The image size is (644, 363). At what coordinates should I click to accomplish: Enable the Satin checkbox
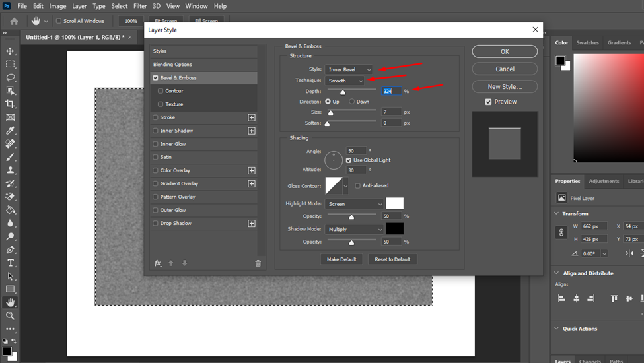click(155, 157)
